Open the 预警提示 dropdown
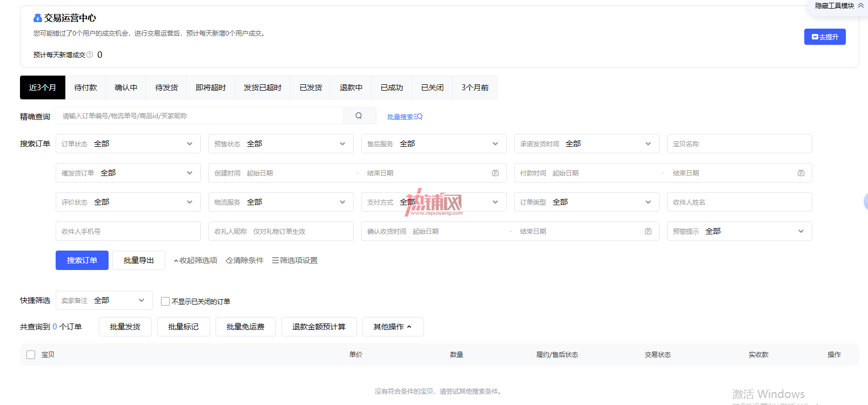868x405 pixels. 739,231
